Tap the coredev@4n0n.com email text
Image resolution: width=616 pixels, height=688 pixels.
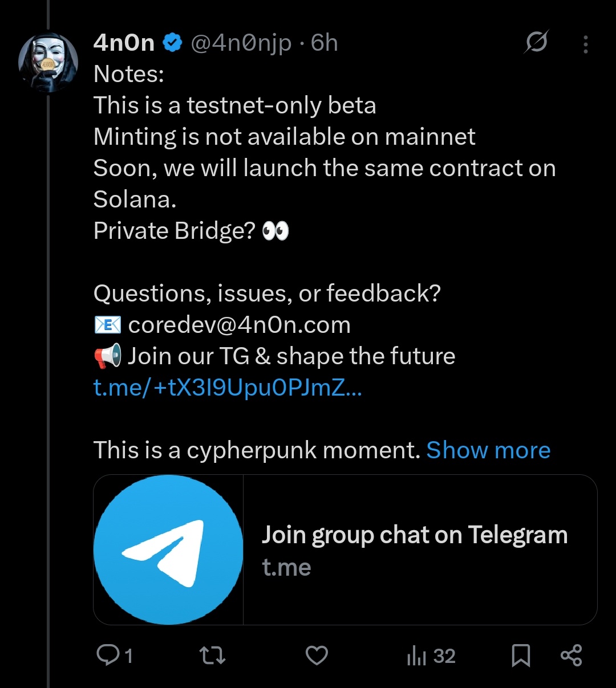point(240,325)
